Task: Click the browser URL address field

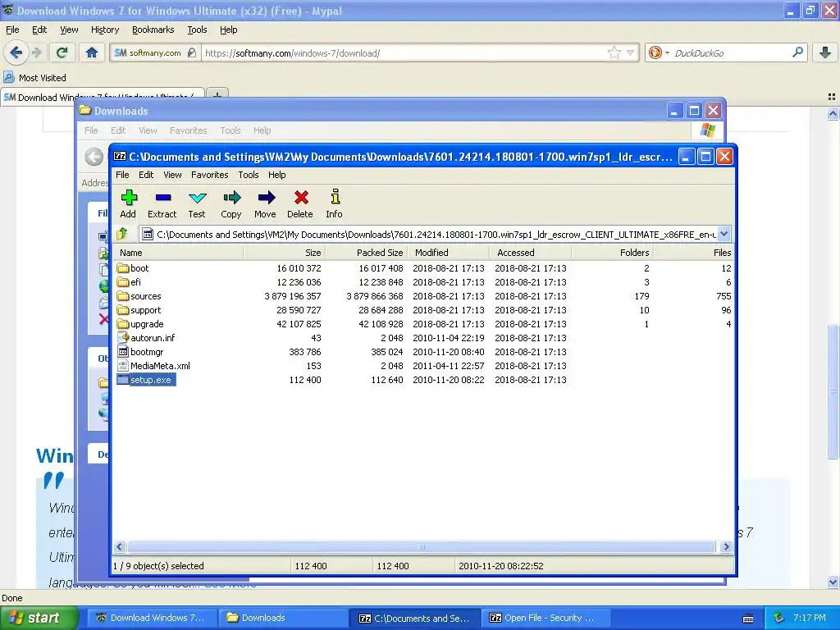Action: click(x=404, y=52)
